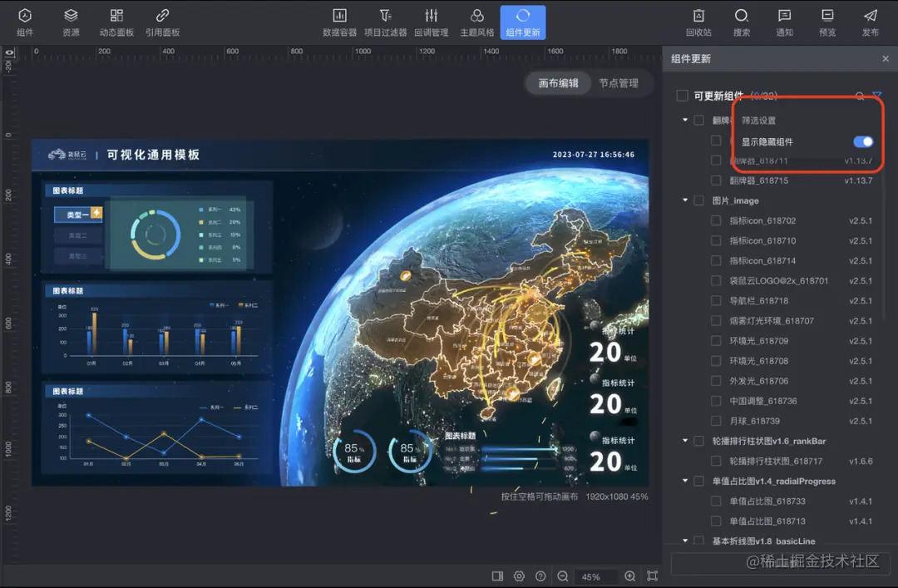Open the 数据容器 data container tool
898x588 pixels.
point(339,22)
